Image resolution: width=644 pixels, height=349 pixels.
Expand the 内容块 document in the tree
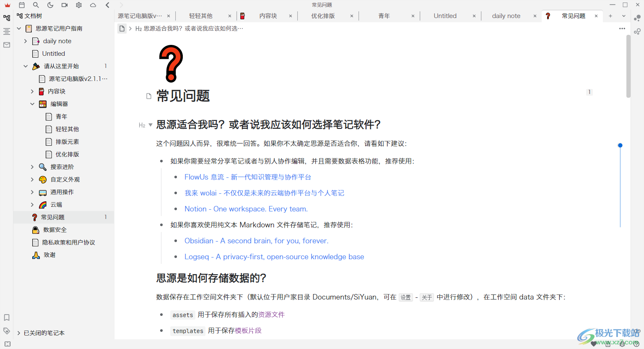(32, 91)
